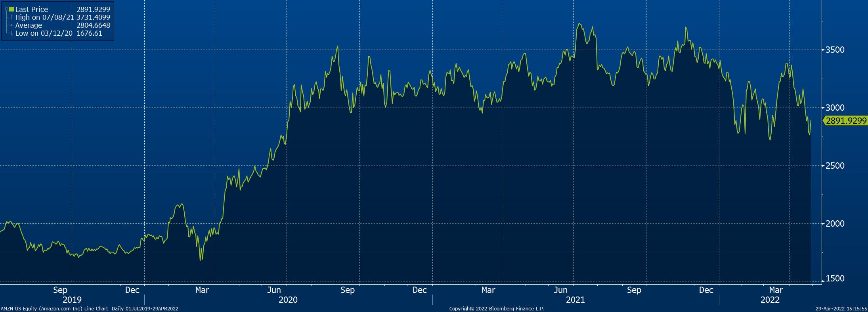Click the Bloomberg Finance L.P. copyright text
This screenshot has width=868, height=312.
click(x=497, y=309)
